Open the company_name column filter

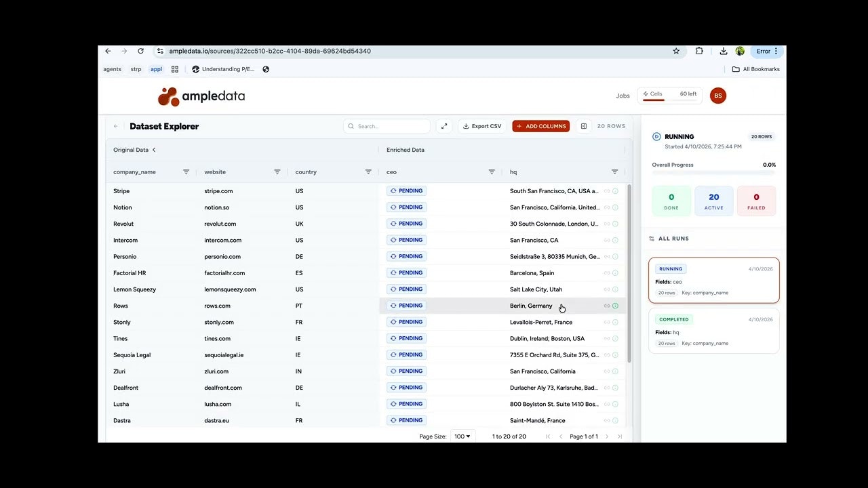[x=186, y=172]
